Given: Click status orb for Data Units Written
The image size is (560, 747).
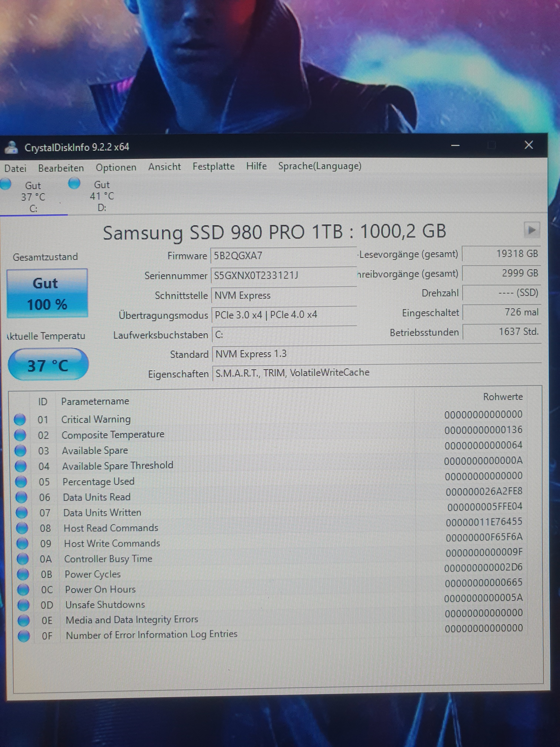Looking at the screenshot, I should 22,513.
